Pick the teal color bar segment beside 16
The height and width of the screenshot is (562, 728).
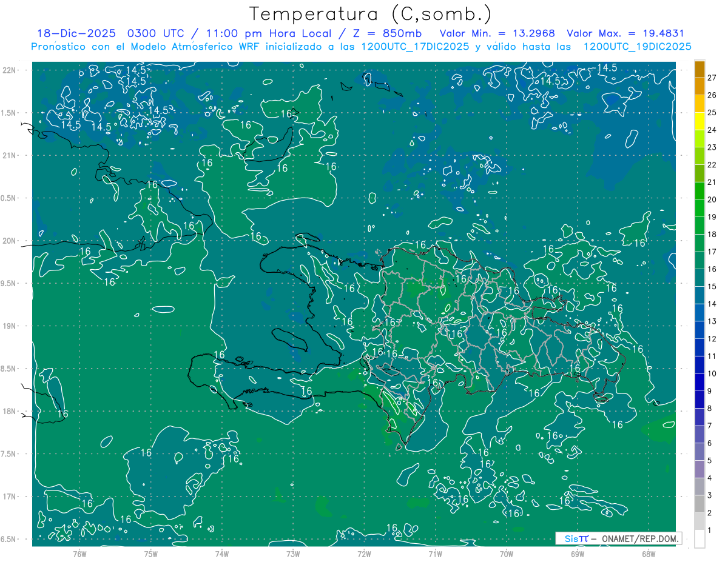coord(699,261)
